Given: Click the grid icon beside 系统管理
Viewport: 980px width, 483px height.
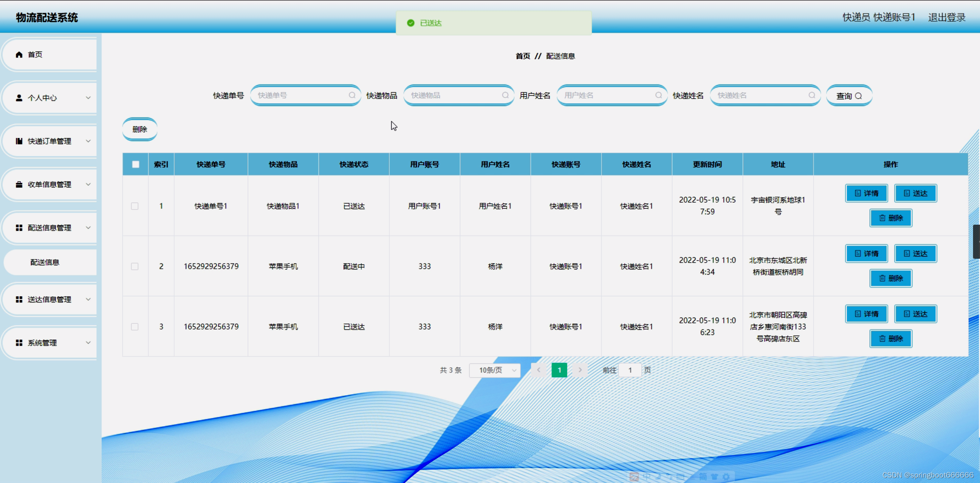Looking at the screenshot, I should click(x=19, y=343).
